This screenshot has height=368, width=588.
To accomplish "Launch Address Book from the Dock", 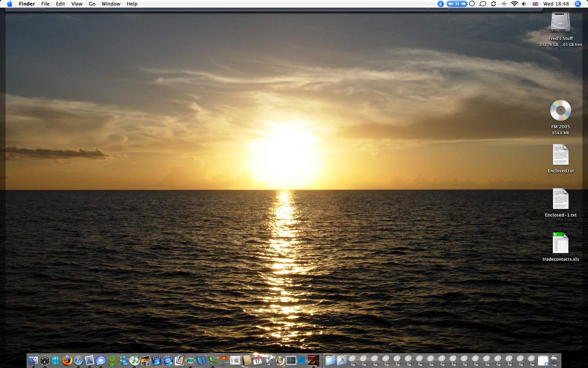I will (246, 360).
